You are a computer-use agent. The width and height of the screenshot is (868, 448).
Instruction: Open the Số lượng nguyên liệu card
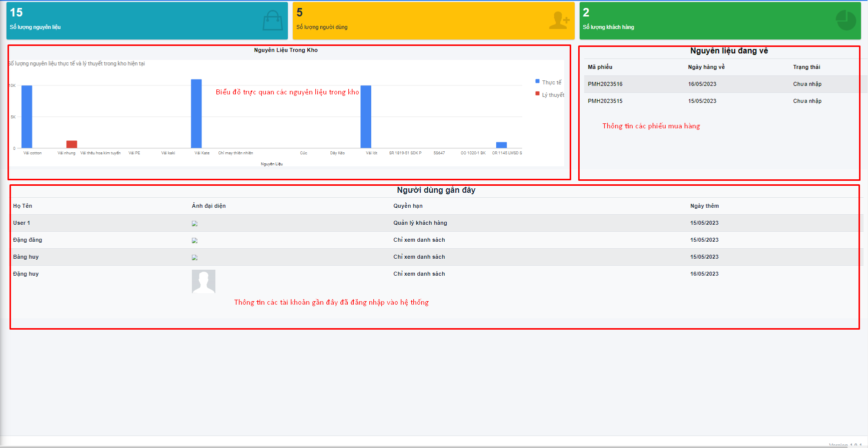click(x=147, y=20)
